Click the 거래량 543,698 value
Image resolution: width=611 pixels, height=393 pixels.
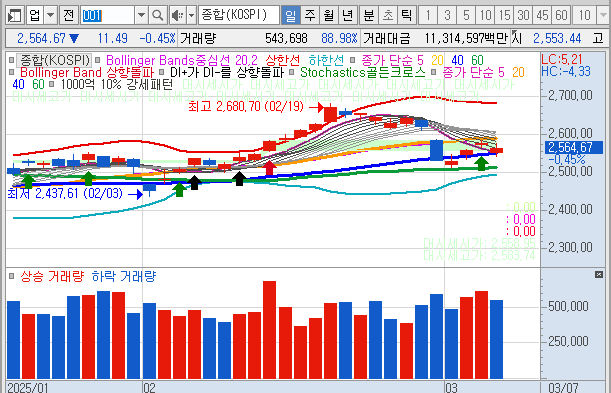[286, 38]
